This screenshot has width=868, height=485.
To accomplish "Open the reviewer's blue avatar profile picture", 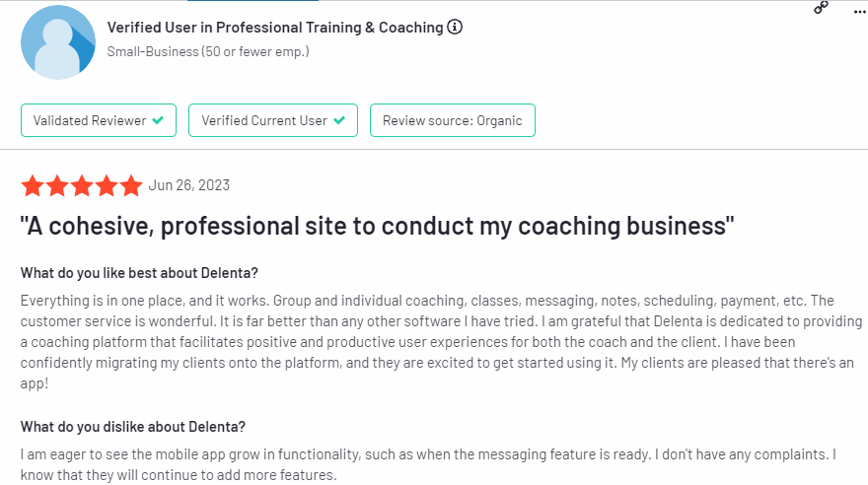I will click(x=58, y=42).
